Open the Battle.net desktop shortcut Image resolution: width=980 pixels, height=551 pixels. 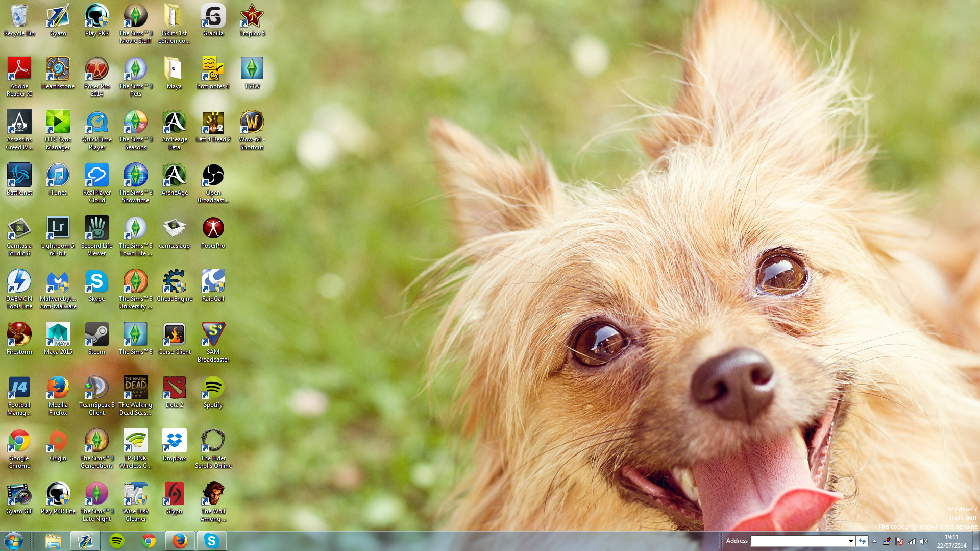[x=19, y=180]
